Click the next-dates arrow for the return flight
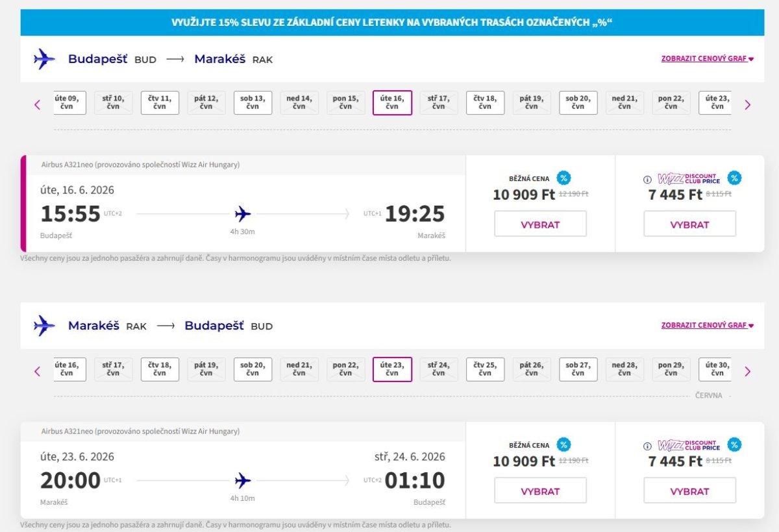Viewport: 779px width, 532px height. (747, 371)
